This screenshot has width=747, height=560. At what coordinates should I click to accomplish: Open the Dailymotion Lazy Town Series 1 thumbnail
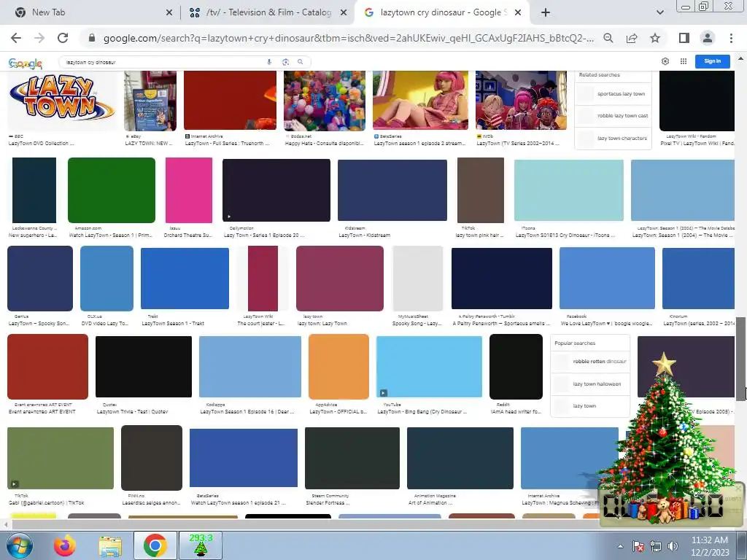point(276,190)
